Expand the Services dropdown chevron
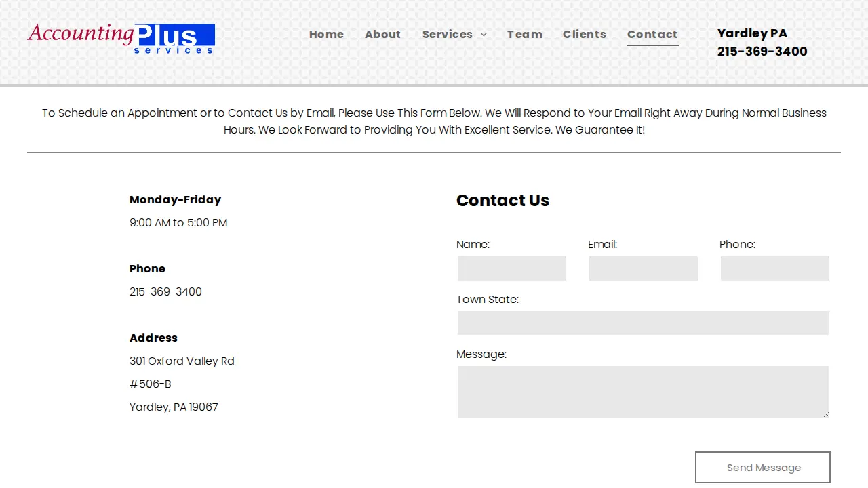Screen dimensions: 868x488 tap(484, 35)
